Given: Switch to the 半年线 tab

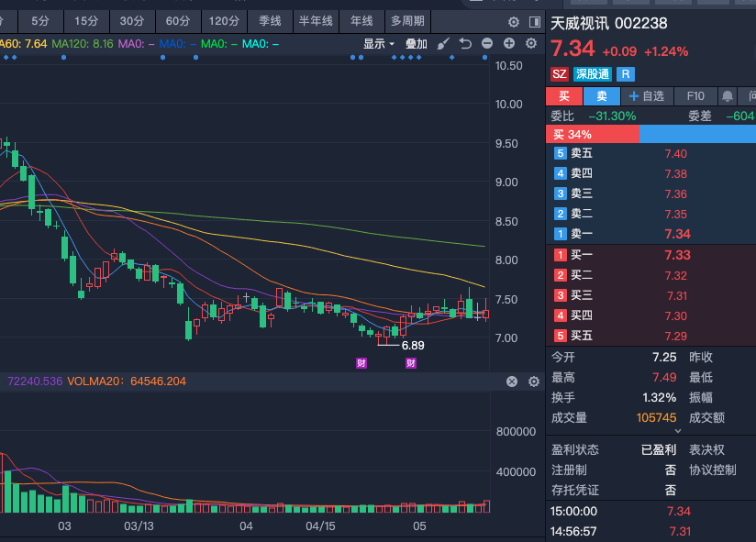Looking at the screenshot, I should pos(316,21).
